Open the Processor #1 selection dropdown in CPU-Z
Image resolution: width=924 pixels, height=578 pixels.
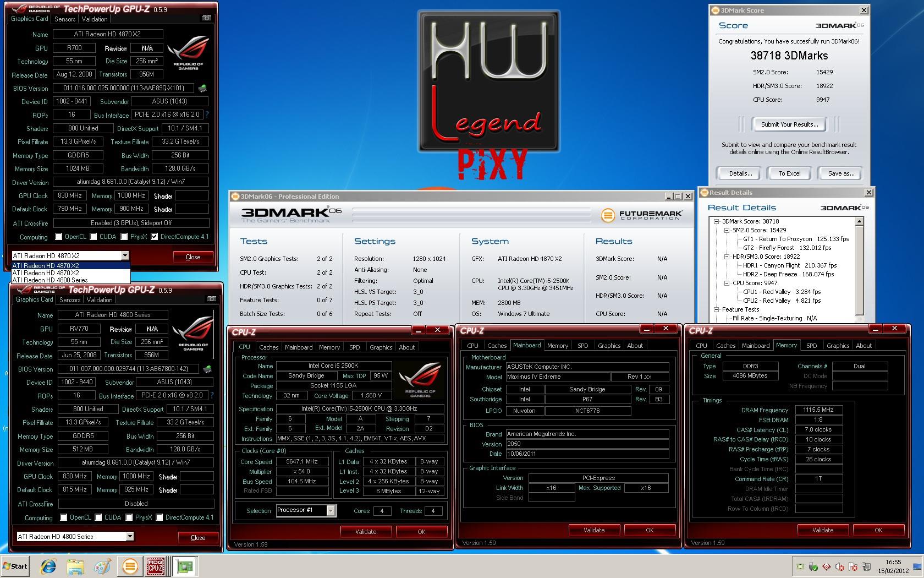331,510
